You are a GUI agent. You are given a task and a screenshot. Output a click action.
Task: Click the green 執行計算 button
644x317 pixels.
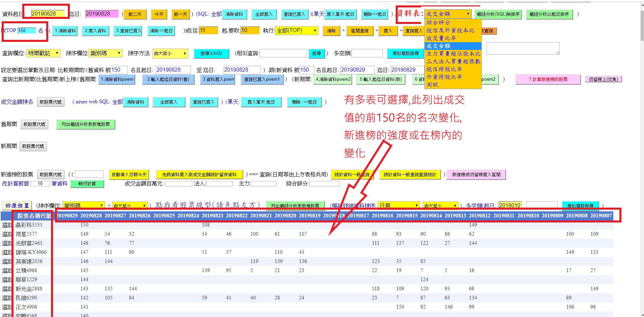click(87, 184)
